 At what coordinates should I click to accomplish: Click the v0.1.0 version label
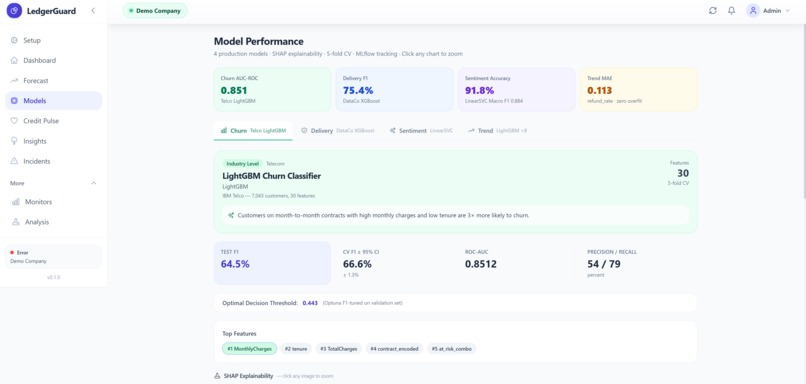click(53, 277)
